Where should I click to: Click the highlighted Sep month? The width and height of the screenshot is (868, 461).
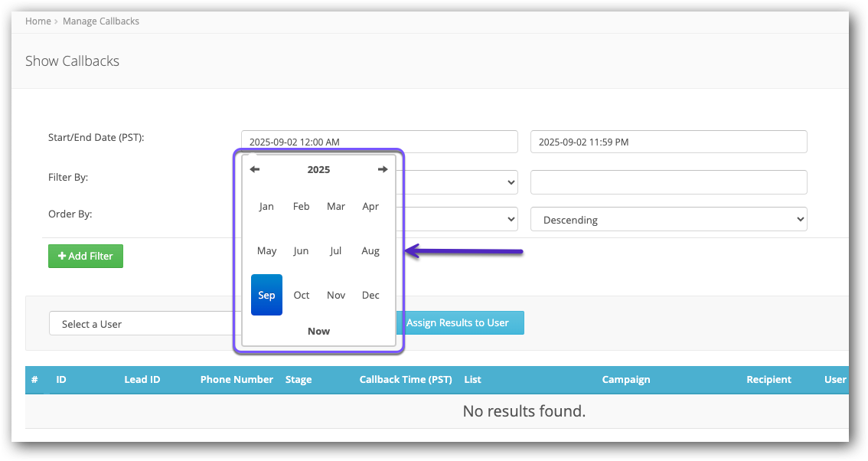coord(266,295)
